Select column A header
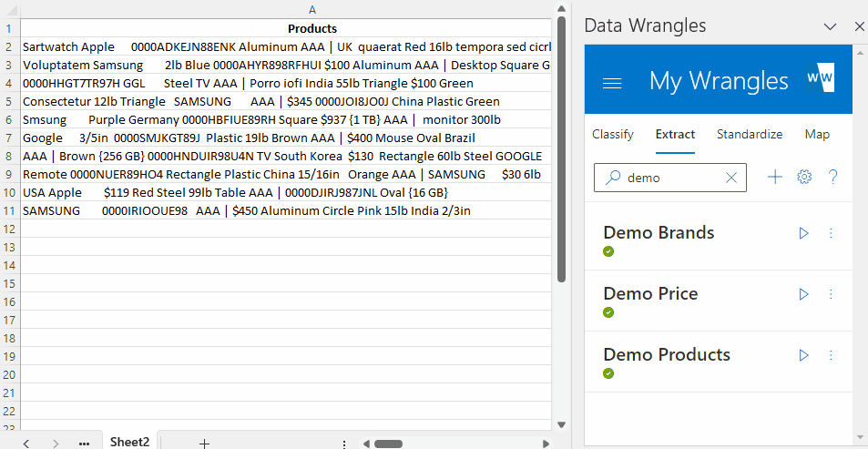 click(312, 10)
